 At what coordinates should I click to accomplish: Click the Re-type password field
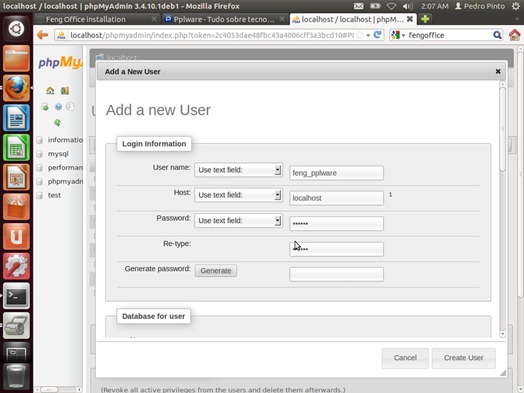tap(337, 249)
